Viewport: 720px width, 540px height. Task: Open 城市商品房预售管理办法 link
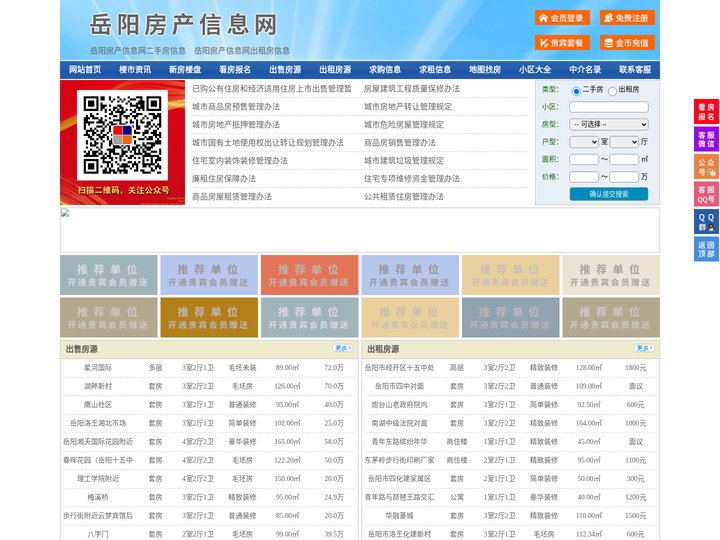(236, 107)
